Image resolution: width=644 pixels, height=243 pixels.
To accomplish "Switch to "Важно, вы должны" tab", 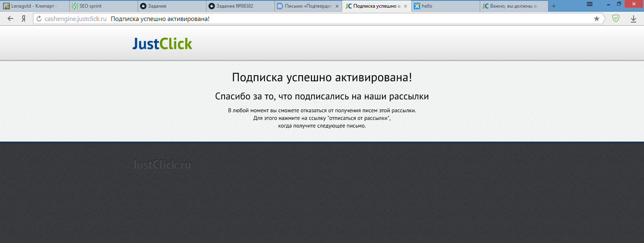I will click(514, 6).
